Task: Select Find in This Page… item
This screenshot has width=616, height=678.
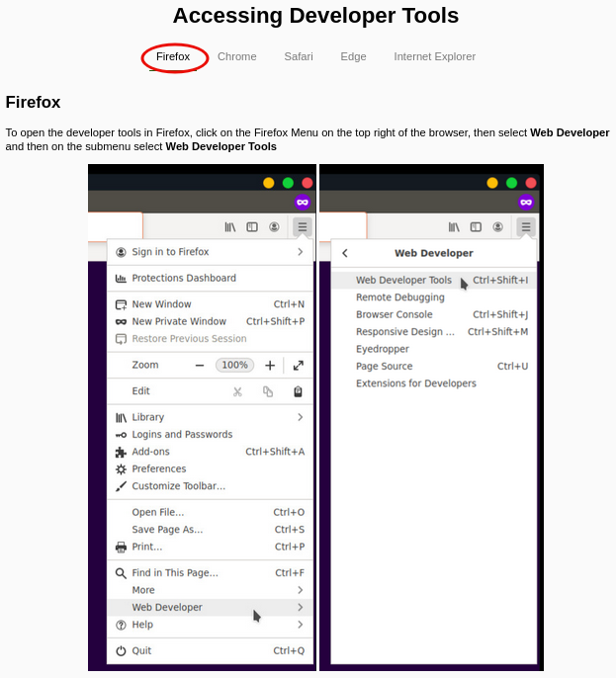Action: tap(210, 573)
